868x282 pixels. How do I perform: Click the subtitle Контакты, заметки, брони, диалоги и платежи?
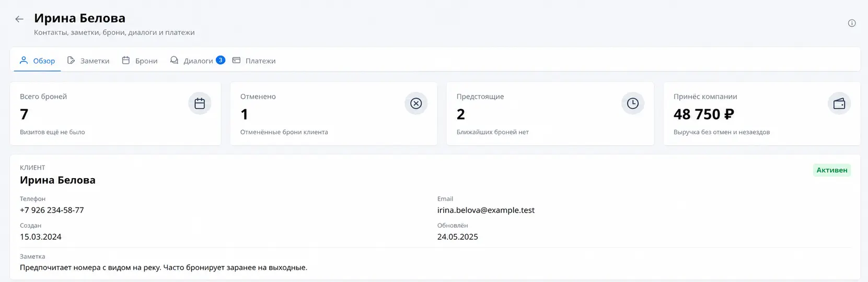(x=114, y=32)
